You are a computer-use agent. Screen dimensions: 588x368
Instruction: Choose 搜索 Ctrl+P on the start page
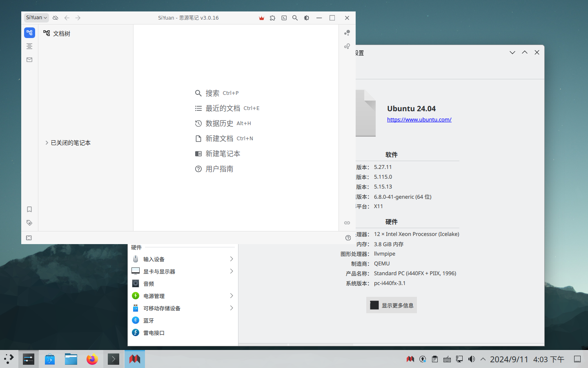(x=217, y=93)
